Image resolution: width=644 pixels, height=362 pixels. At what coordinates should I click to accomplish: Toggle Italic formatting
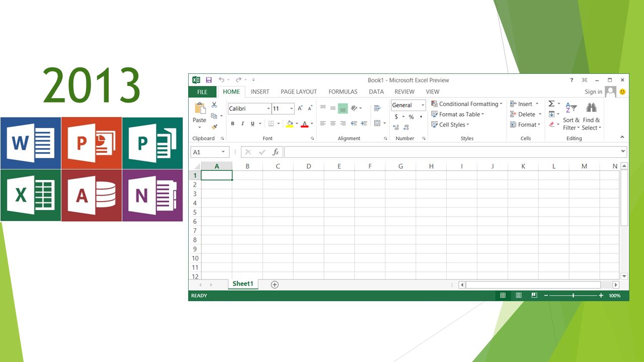[243, 124]
